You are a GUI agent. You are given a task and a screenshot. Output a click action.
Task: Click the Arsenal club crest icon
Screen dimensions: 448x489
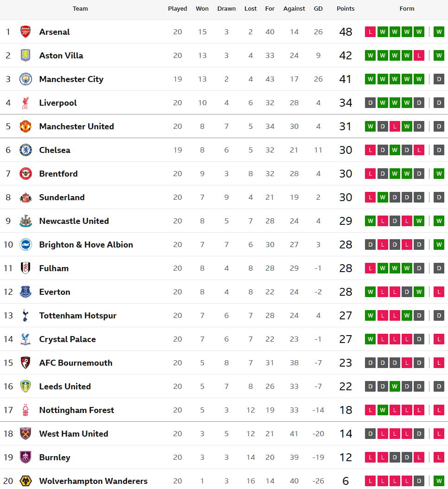pyautogui.click(x=26, y=32)
